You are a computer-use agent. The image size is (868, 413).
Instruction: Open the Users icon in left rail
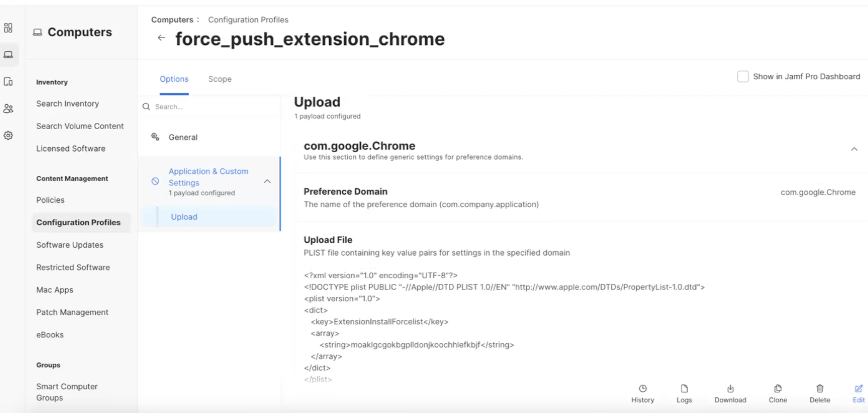8,108
